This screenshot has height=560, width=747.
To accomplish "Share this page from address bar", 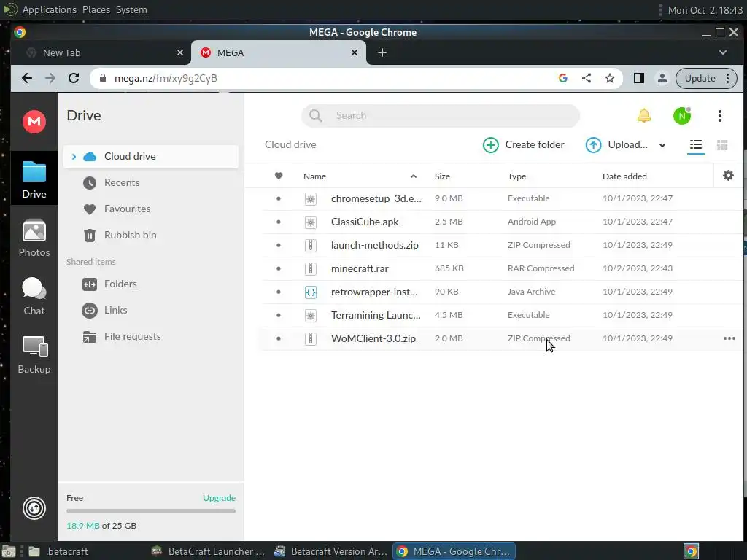I will [x=587, y=78].
